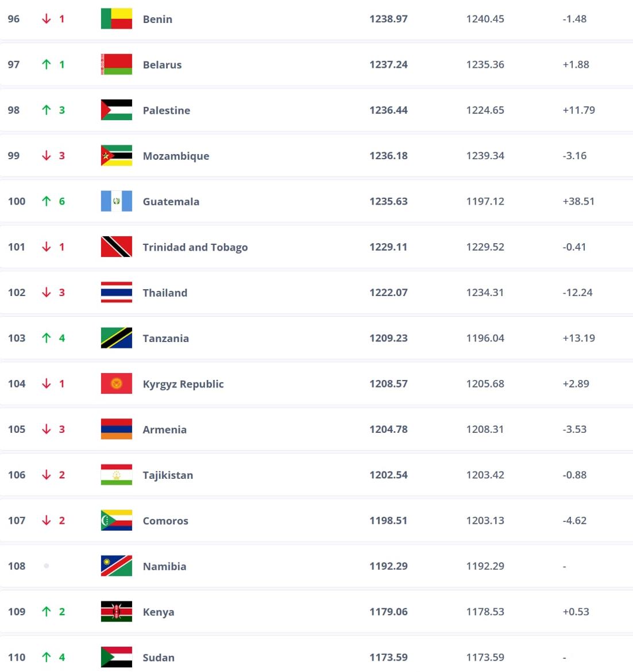Click the Comoros flag icon

[117, 520]
